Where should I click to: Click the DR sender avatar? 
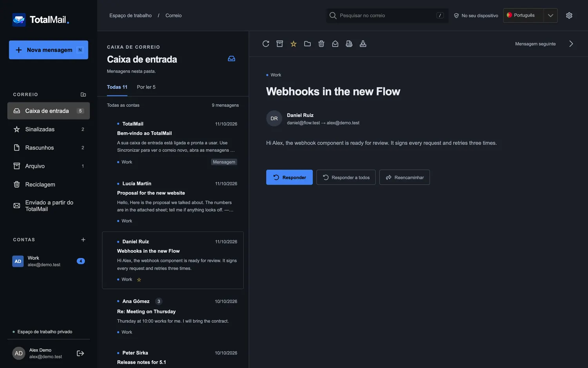274,118
